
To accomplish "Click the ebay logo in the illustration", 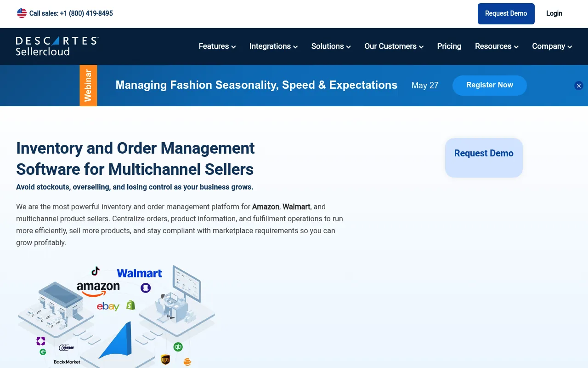I will [x=108, y=306].
